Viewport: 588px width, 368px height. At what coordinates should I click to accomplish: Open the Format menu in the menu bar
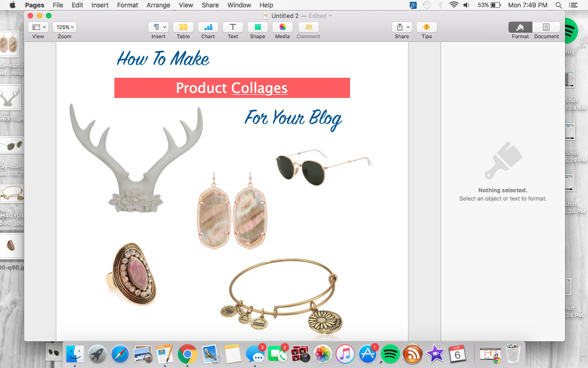click(x=127, y=5)
